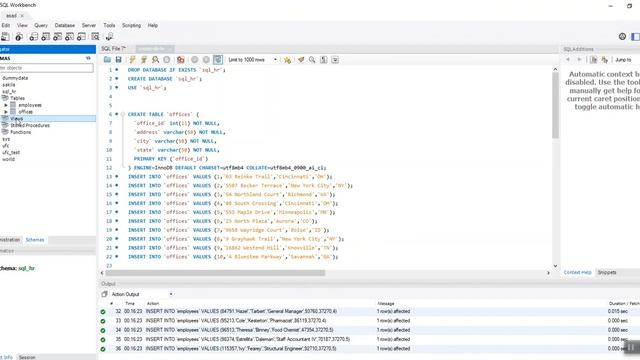This screenshot has height=360, width=640.
Task: Click the create new view icon
Action: click(x=58, y=37)
